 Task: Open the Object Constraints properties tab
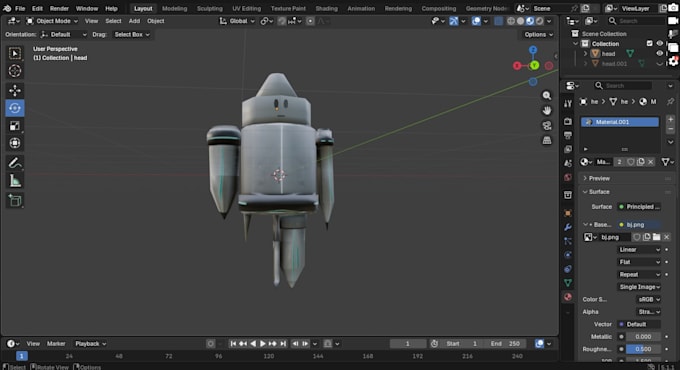(x=568, y=269)
